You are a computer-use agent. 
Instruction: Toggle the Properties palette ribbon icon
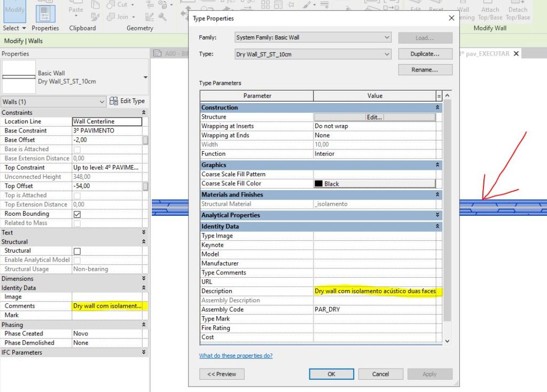(45, 13)
